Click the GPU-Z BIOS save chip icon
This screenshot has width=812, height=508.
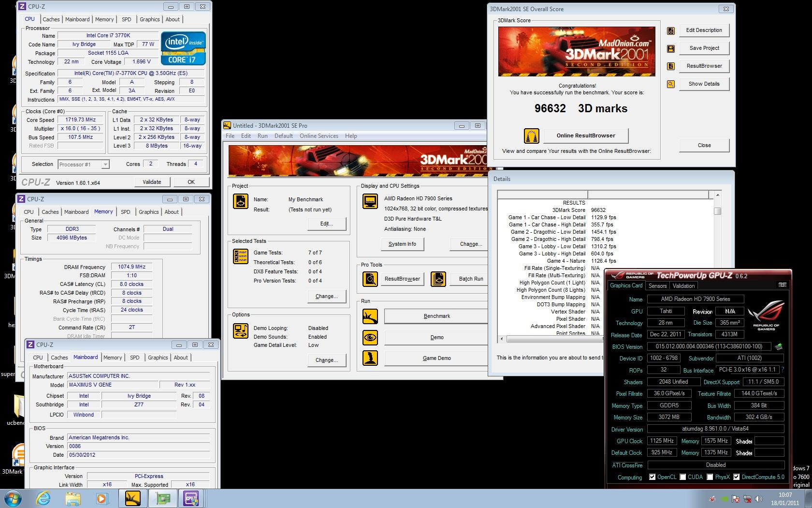click(x=779, y=346)
